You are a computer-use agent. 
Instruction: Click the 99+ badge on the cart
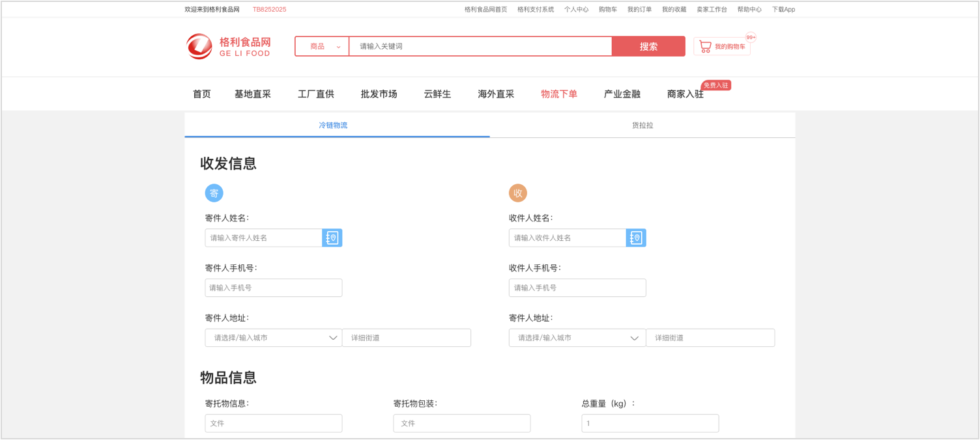coord(751,36)
